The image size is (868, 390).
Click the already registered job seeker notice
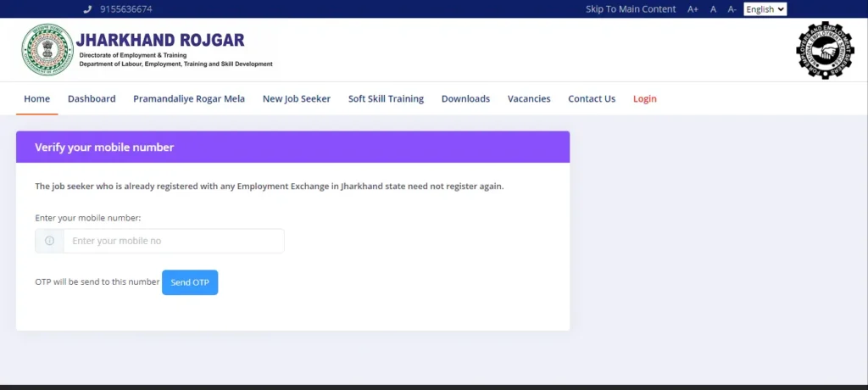[x=270, y=187]
